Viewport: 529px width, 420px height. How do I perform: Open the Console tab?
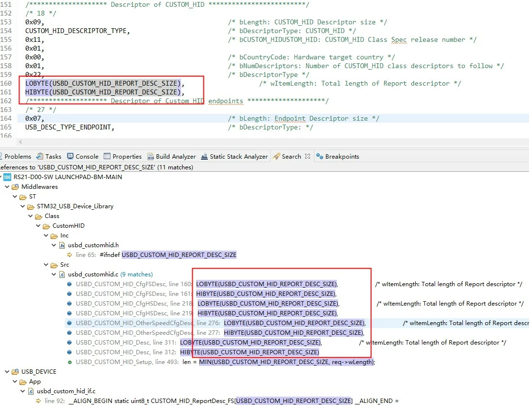(83, 157)
